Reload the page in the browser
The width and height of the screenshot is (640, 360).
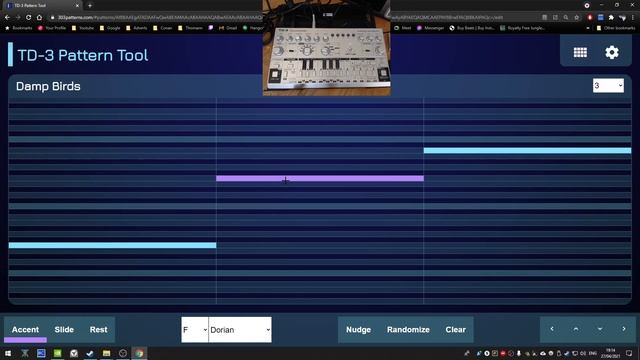pos(28,18)
